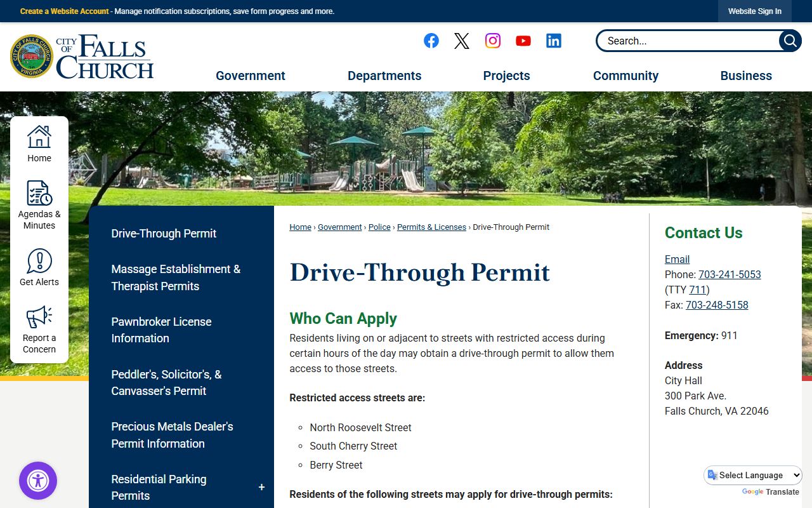
Task: Click the City of Falls Church logo
Action: [82, 57]
